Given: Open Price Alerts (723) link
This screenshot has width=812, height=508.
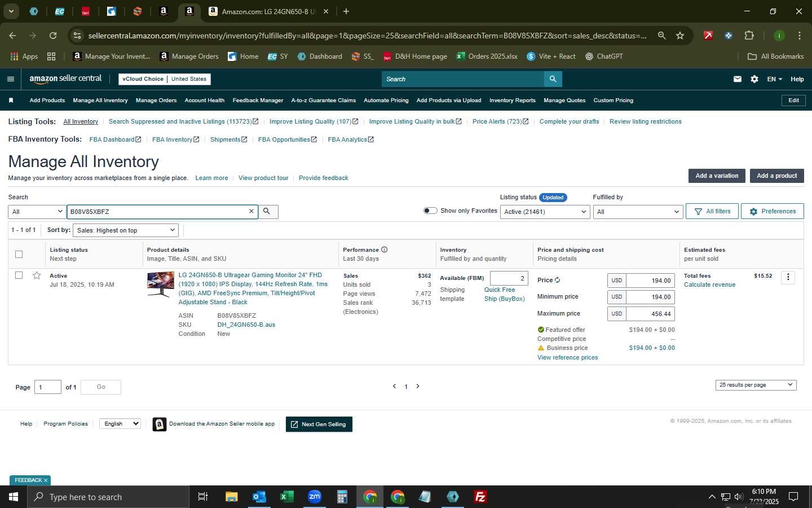Looking at the screenshot, I should [501, 121].
